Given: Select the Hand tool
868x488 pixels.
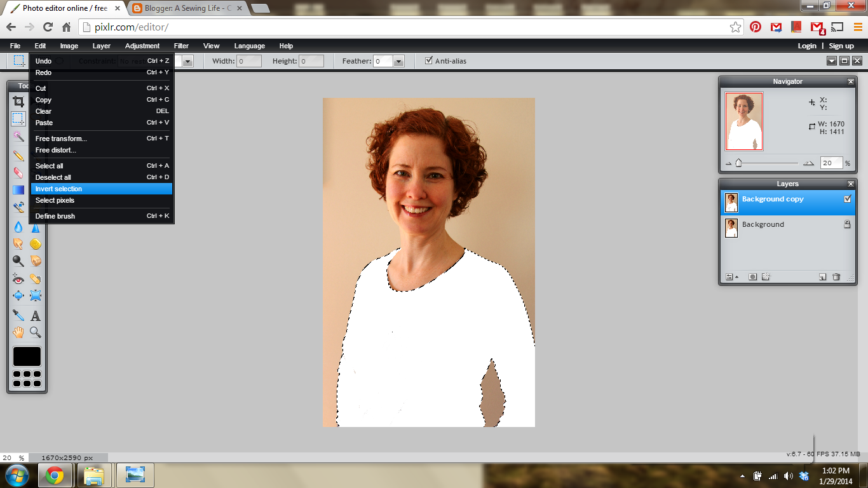Looking at the screenshot, I should 18,332.
